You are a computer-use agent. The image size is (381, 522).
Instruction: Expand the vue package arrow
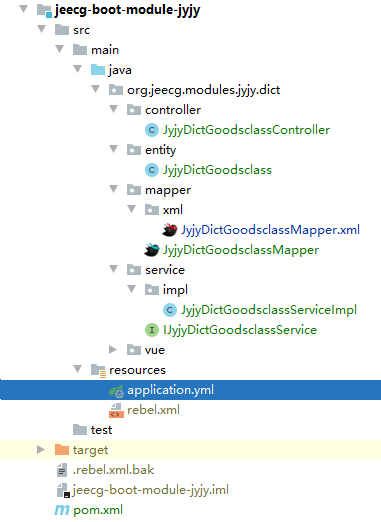pyautogui.click(x=113, y=349)
